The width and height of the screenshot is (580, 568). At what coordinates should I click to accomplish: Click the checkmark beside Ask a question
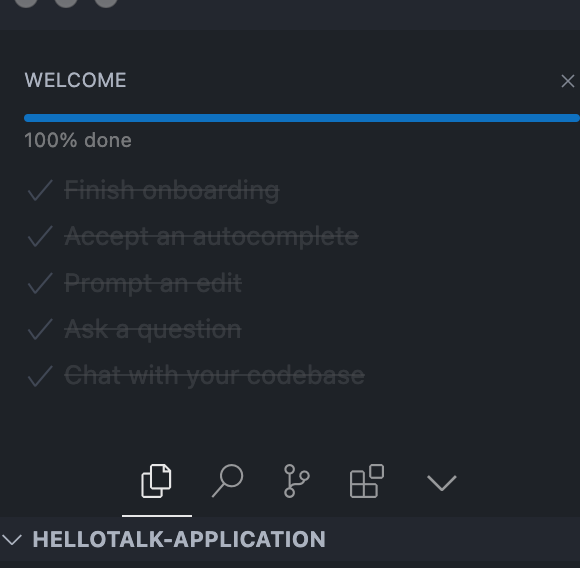(x=40, y=329)
